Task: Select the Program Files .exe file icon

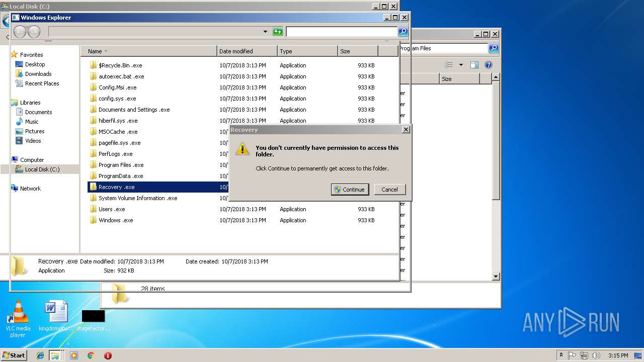Action: [93, 165]
